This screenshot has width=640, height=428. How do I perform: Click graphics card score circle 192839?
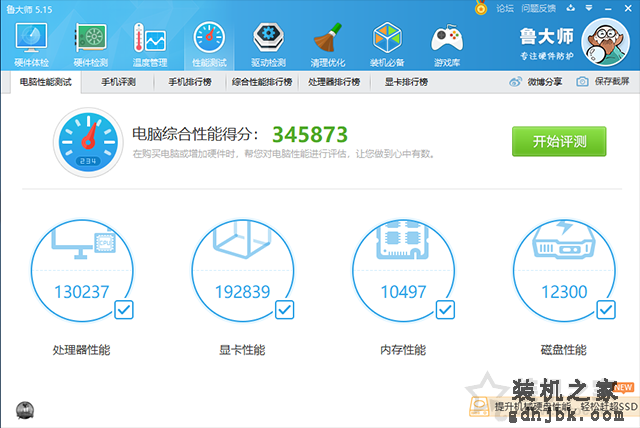(242, 271)
